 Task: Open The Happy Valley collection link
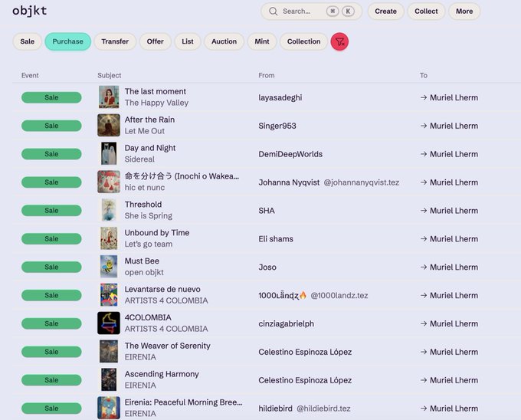(156, 103)
